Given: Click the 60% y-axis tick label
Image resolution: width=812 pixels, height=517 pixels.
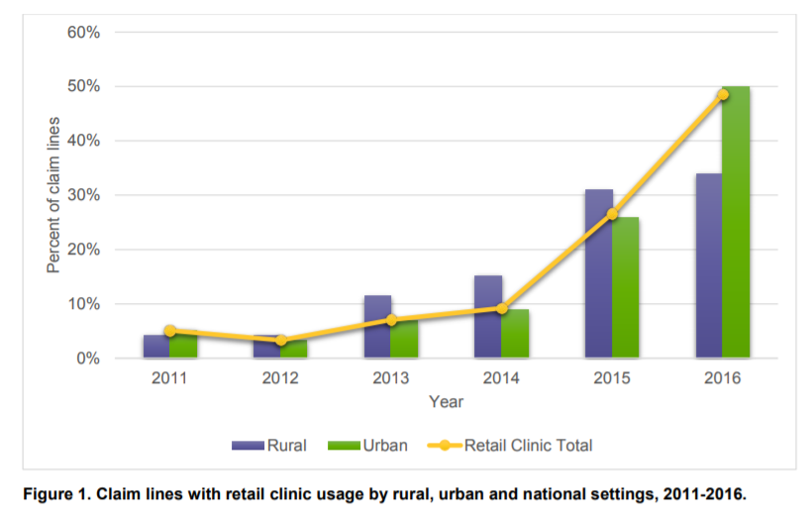Looking at the screenshot, I should point(83,33).
